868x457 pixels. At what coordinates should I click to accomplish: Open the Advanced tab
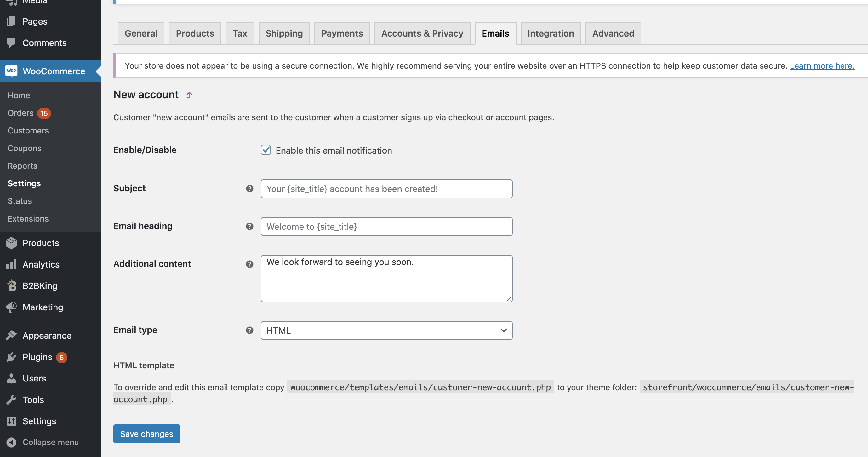613,33
